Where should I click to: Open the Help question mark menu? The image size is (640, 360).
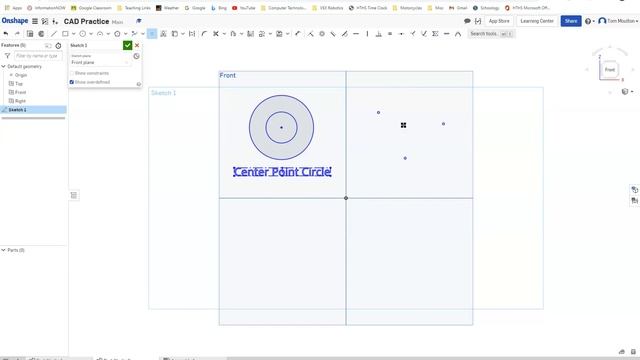[x=589, y=21]
